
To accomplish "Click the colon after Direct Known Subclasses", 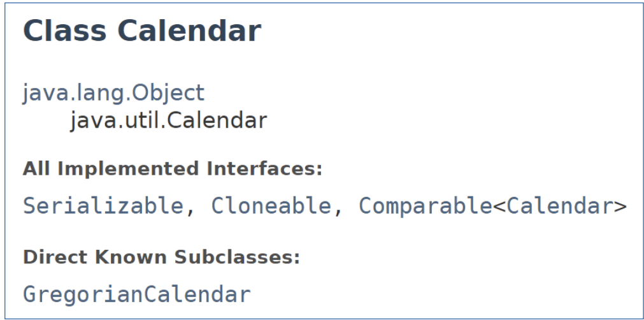I will [296, 259].
